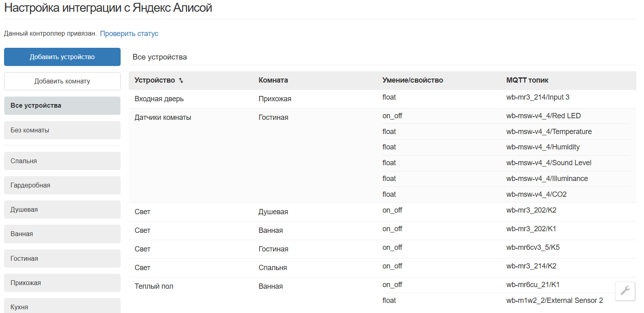The height and width of the screenshot is (313, 644).
Task: Go to the Прихожая room filter
Action: (62, 283)
